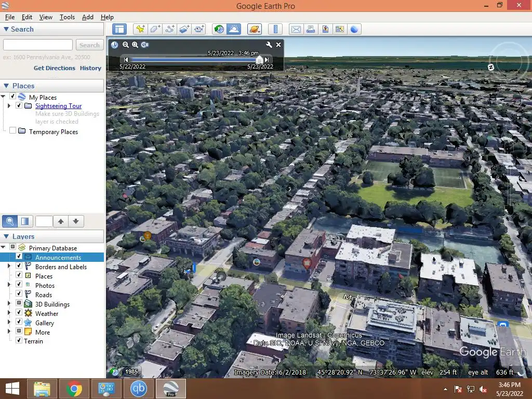Save image toolbar icon

click(x=325, y=29)
